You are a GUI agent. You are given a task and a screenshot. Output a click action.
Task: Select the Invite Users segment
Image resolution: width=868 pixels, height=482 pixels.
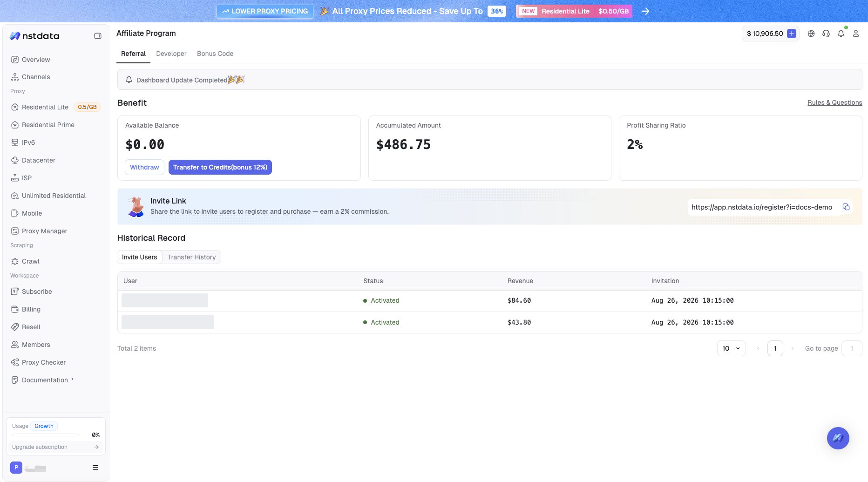tap(140, 257)
